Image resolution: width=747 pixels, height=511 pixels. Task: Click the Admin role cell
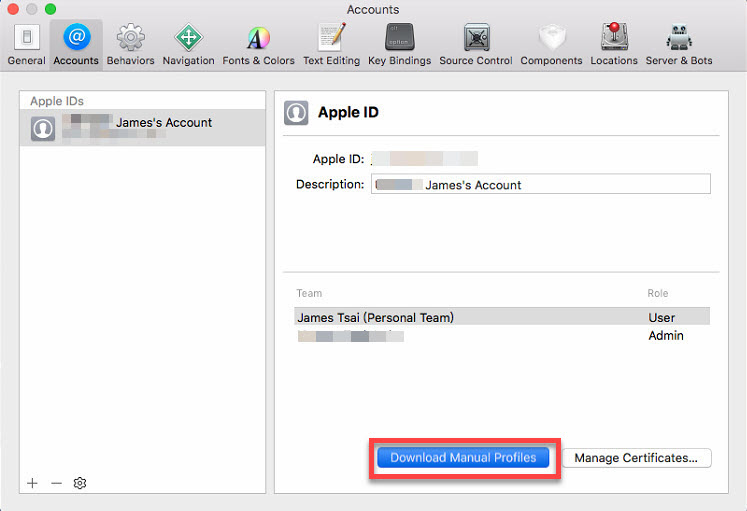pyautogui.click(x=666, y=336)
